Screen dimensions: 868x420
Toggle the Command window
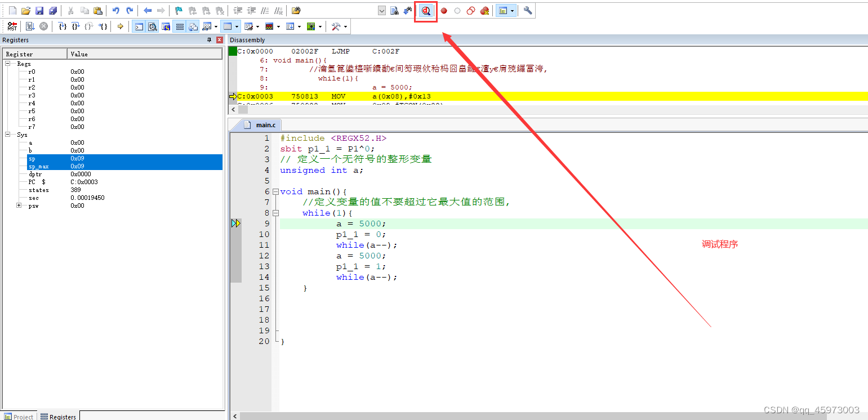pyautogui.click(x=139, y=26)
